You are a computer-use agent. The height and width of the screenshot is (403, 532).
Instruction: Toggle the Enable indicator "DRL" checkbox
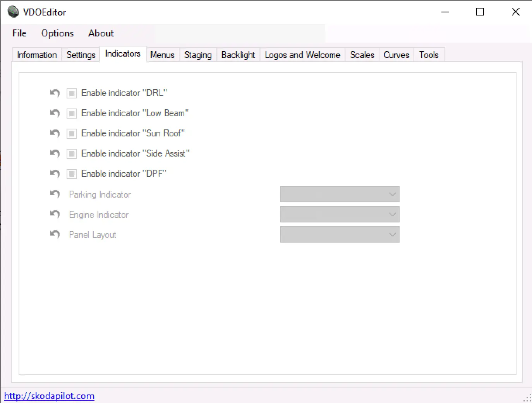coord(72,93)
